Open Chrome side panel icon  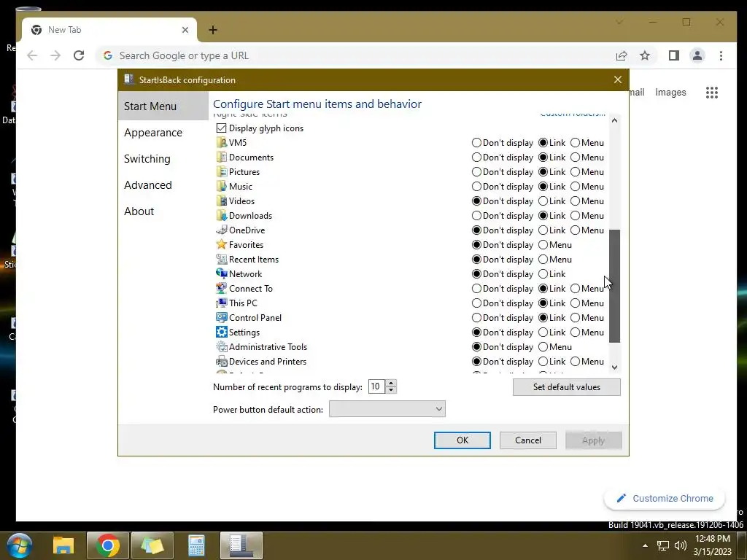click(673, 55)
